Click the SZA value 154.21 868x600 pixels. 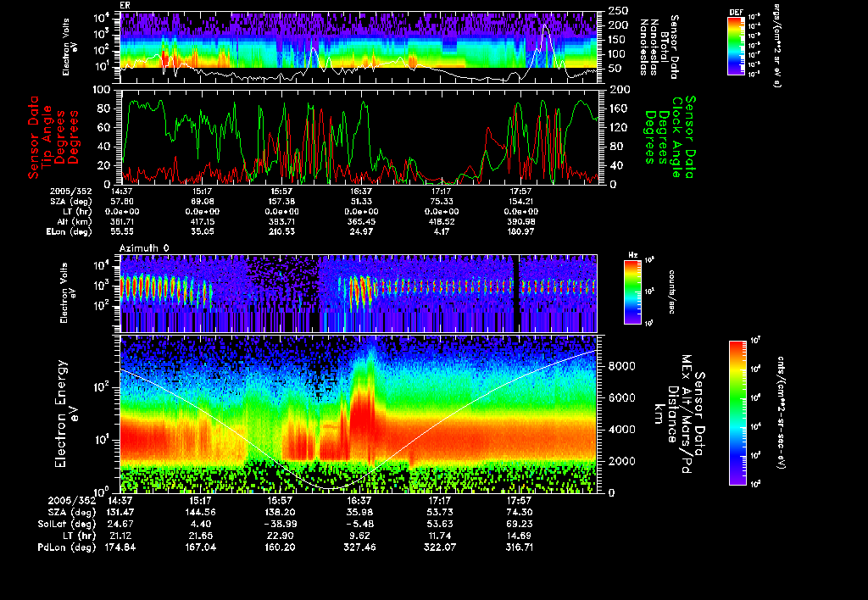click(521, 202)
